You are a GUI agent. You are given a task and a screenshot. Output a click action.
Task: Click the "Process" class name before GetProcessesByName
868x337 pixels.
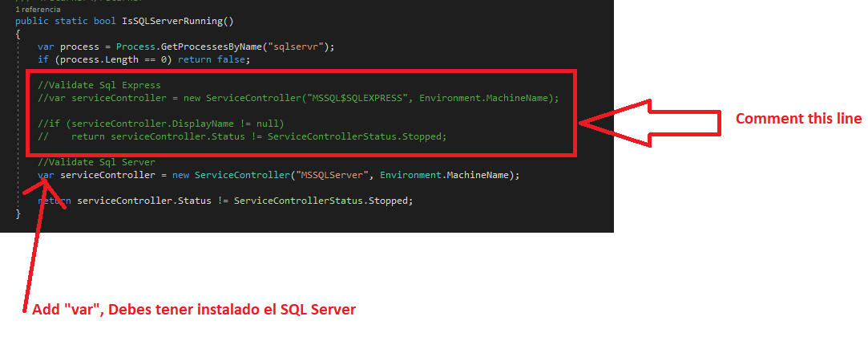click(135, 47)
